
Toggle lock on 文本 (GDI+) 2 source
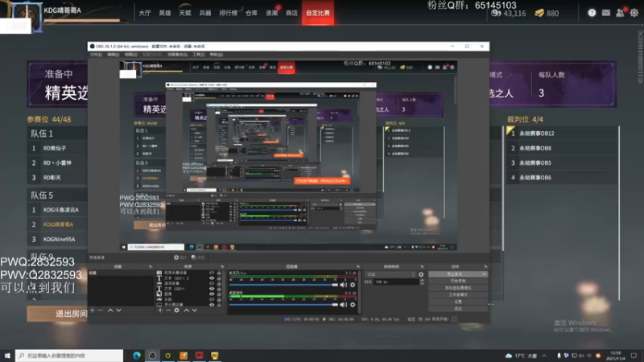[219, 278]
